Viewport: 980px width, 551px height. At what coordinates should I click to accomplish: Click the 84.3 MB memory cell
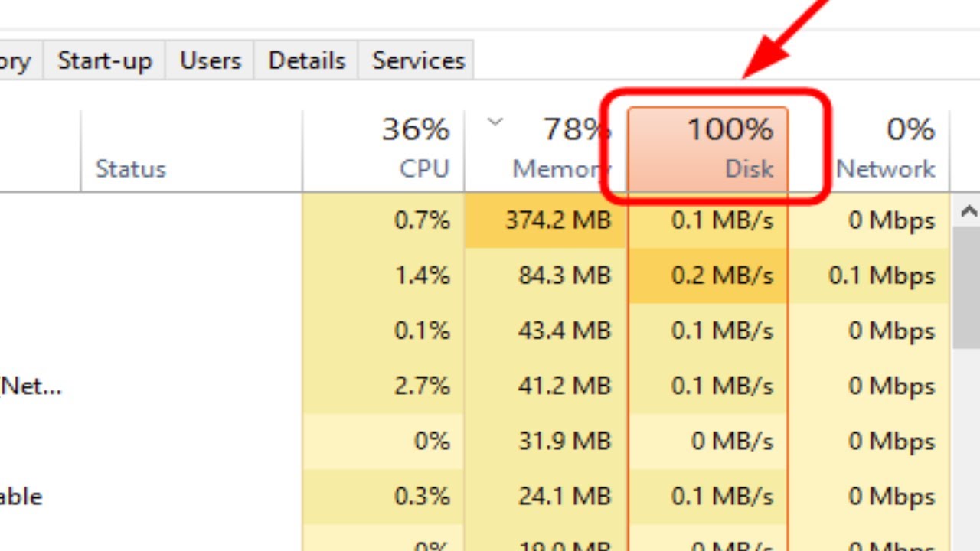pyautogui.click(x=564, y=275)
